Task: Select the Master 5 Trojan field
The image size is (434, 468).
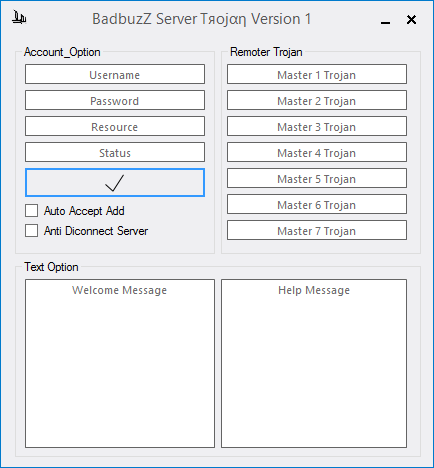Action: coord(317,178)
